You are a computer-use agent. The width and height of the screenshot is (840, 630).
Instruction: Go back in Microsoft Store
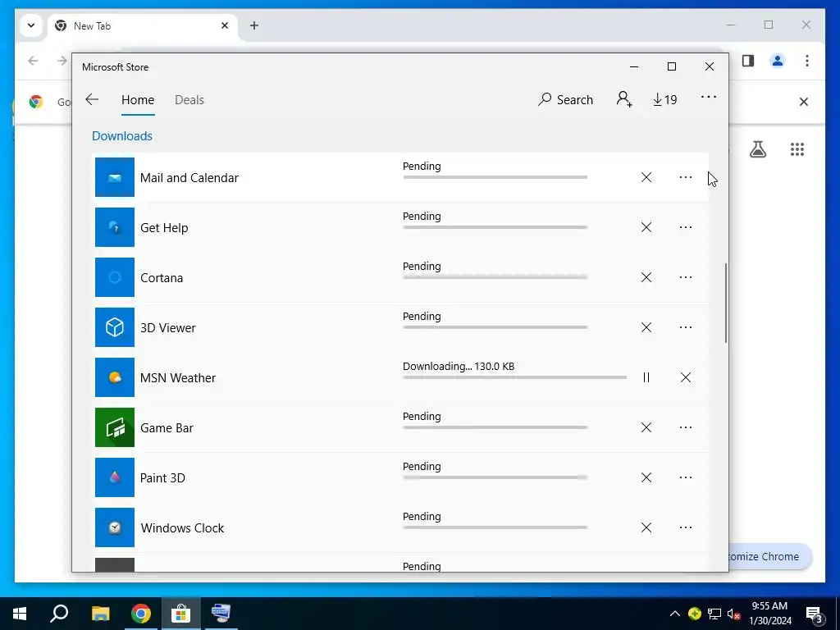tap(92, 99)
